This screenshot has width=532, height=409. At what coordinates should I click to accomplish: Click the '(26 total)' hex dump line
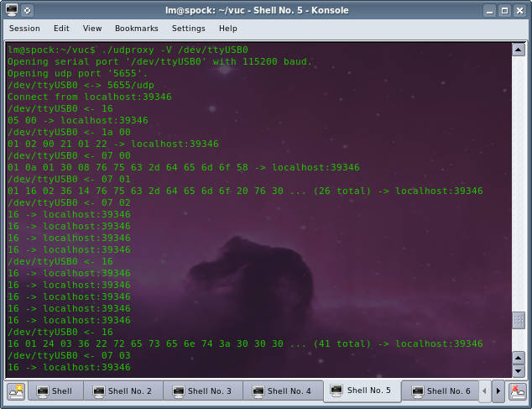coord(245,191)
